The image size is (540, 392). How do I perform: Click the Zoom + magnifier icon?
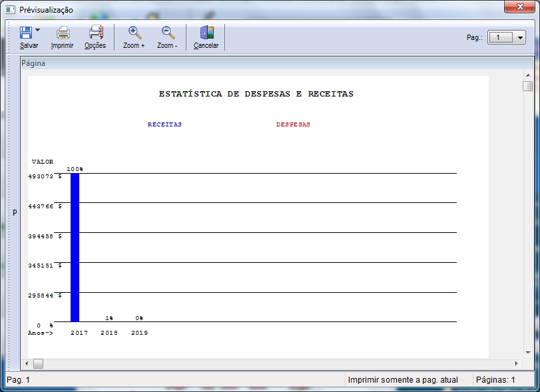click(135, 33)
